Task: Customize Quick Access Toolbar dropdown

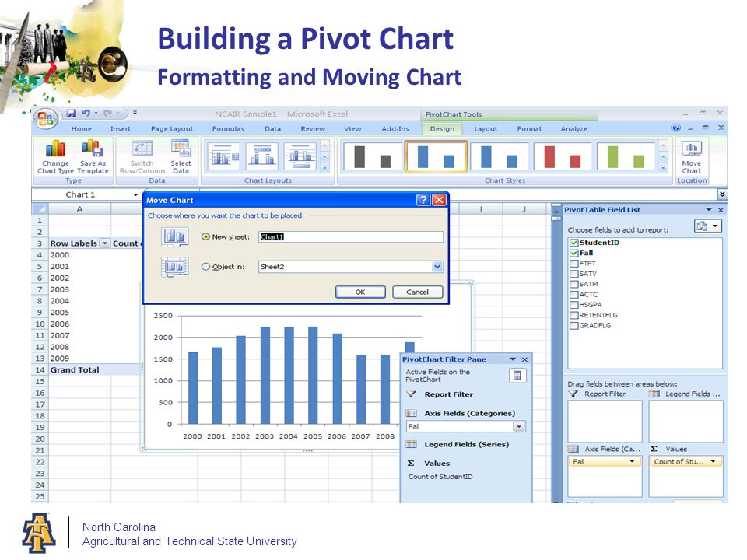Action: point(135,114)
